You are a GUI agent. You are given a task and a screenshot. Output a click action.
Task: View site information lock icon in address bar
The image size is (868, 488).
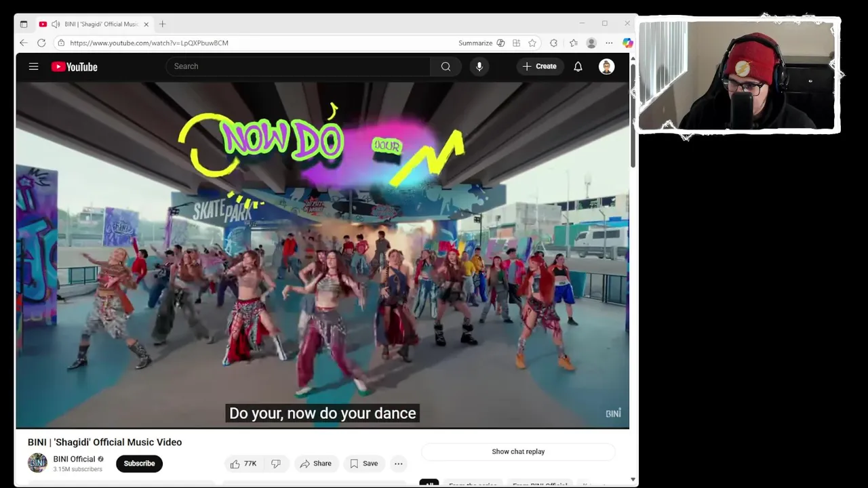pos(61,43)
